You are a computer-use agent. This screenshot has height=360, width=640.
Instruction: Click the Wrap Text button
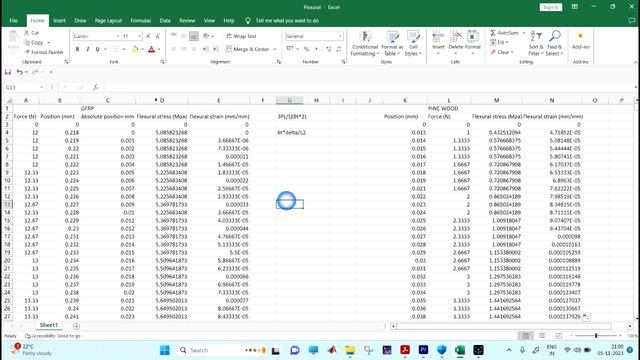tap(241, 36)
